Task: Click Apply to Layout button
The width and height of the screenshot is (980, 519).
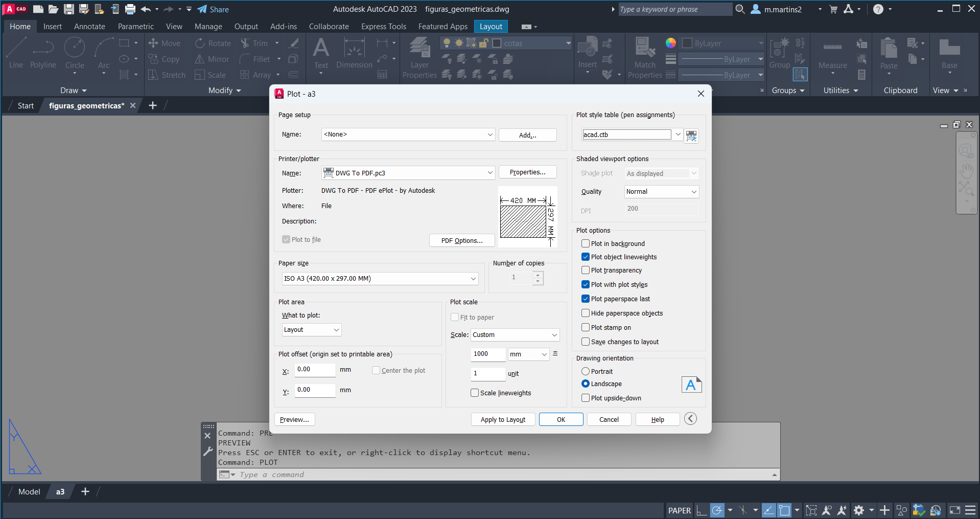Action: [502, 419]
